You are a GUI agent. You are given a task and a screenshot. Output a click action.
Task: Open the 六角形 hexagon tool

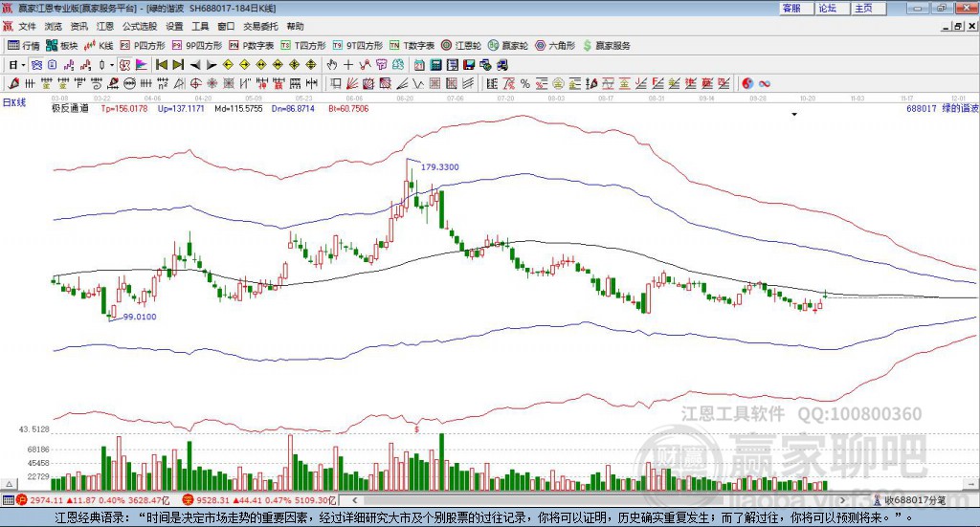(554, 46)
